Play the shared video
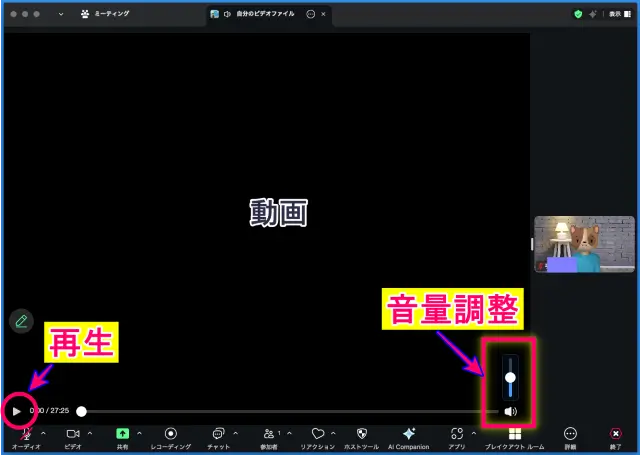Screen dimensions: 640x455 pyautogui.click(x=16, y=411)
